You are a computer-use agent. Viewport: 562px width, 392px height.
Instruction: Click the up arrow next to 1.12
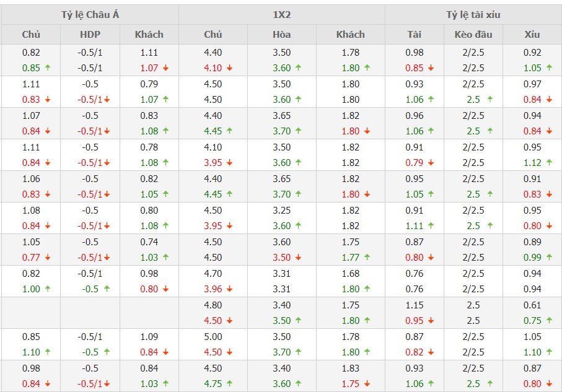click(x=550, y=163)
